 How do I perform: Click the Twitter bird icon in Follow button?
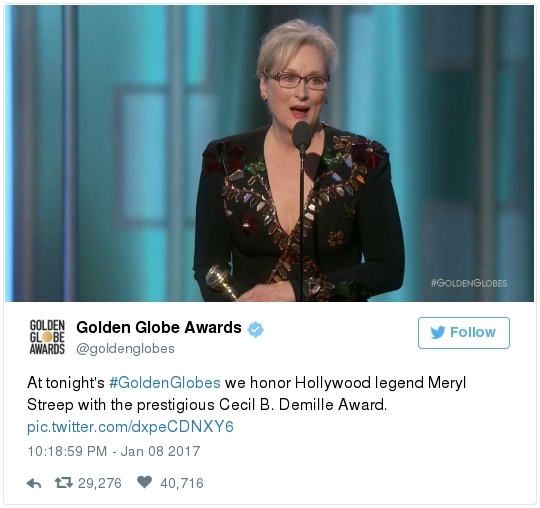pos(438,332)
